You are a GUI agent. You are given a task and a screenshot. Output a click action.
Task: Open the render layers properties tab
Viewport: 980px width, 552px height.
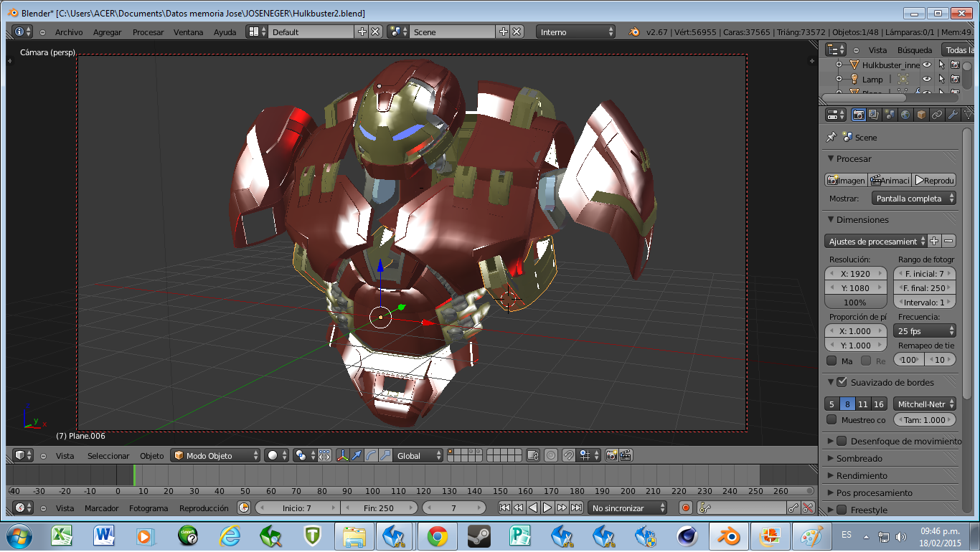tap(874, 115)
